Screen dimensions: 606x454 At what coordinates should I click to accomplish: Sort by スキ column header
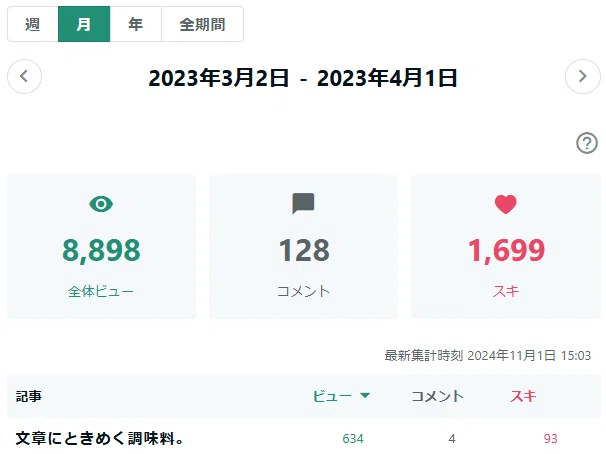point(523,396)
